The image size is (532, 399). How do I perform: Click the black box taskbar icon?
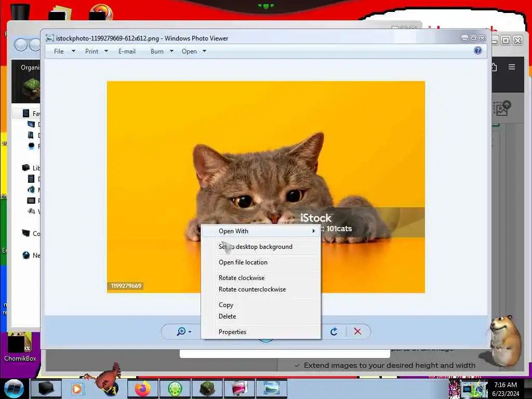(46, 389)
